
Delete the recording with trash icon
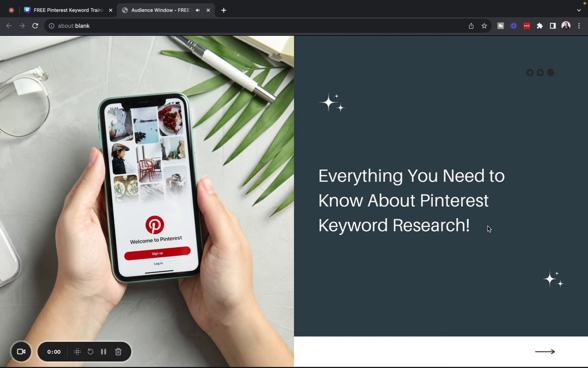(x=118, y=351)
